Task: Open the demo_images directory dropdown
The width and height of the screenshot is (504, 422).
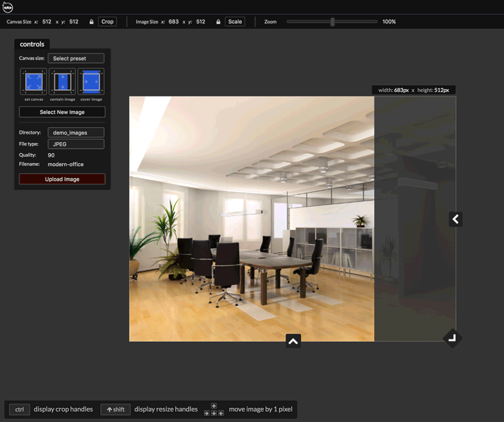Action: point(76,133)
